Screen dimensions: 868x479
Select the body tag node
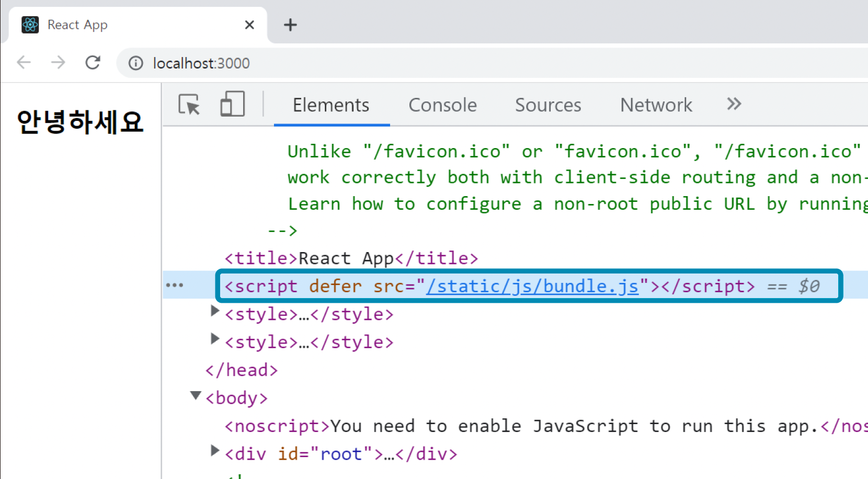click(x=236, y=398)
